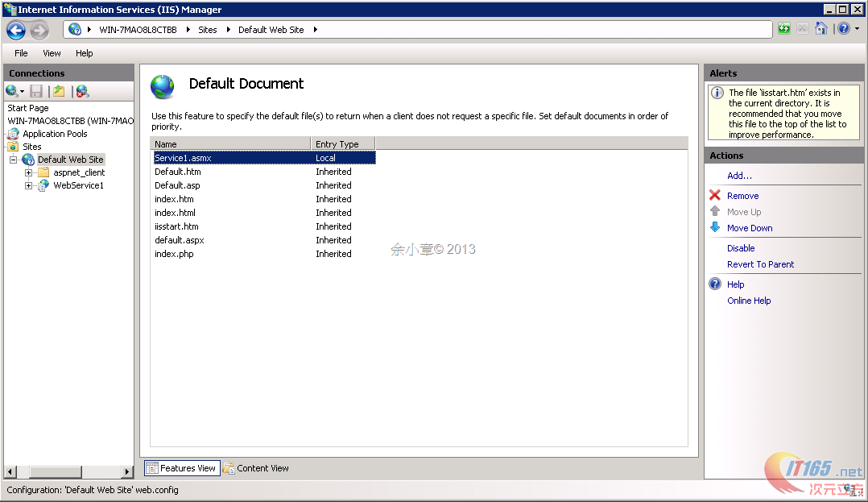868x502 pixels.
Task: Click the Delete Connection icon
Action: [82, 91]
